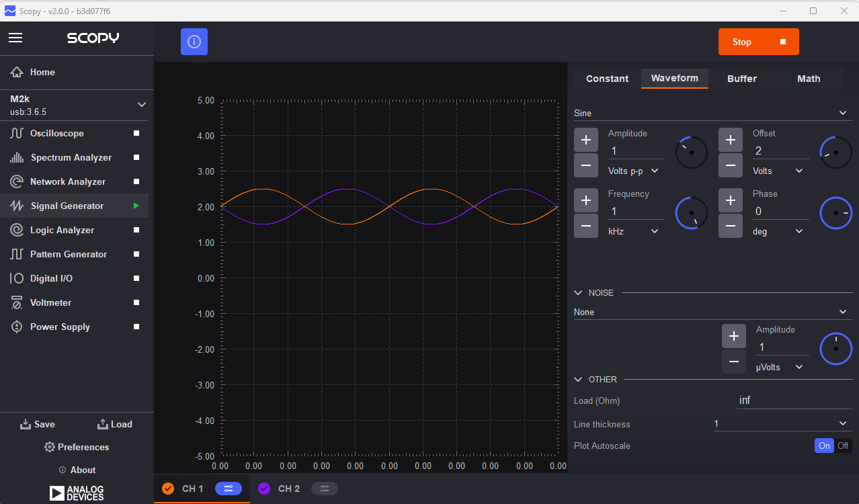This screenshot has height=504, width=859.
Task: Click the Signal Generator icon
Action: click(x=17, y=206)
